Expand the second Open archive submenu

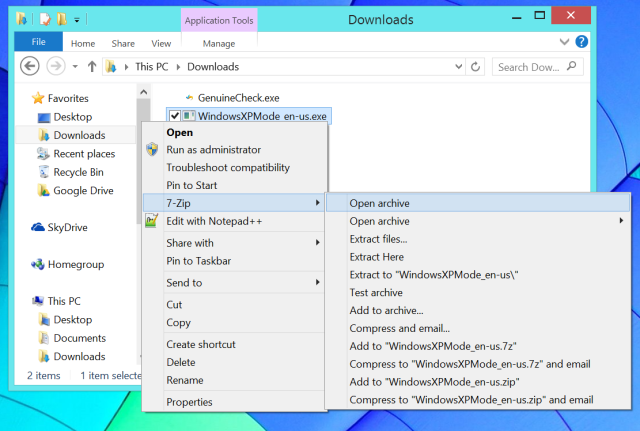pyautogui.click(x=622, y=221)
